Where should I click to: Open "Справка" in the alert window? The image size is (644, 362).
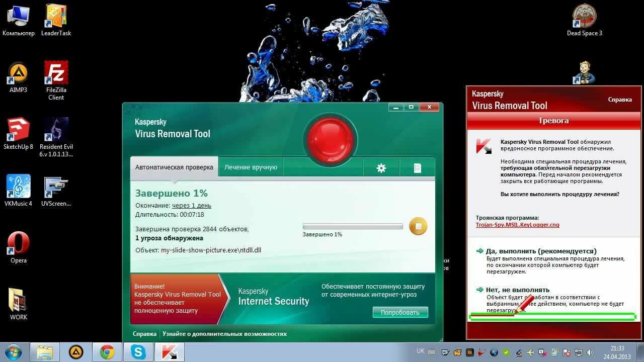click(x=619, y=100)
